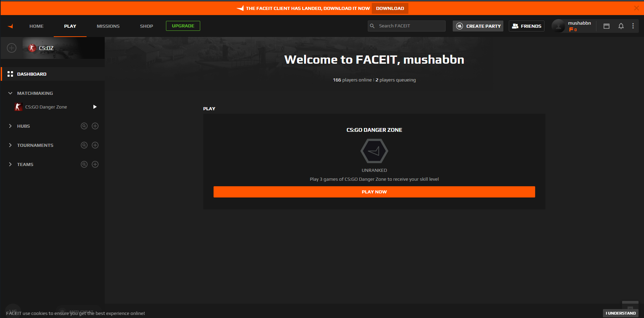644x318 pixels.
Task: Open the MISSIONS tab
Action: tap(108, 26)
